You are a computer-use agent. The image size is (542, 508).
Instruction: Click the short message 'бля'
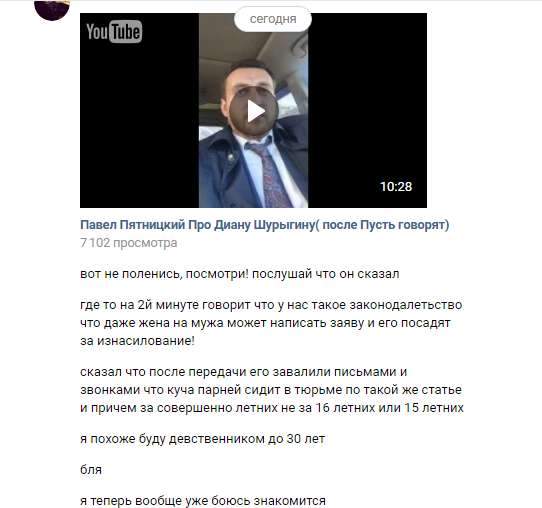91,470
